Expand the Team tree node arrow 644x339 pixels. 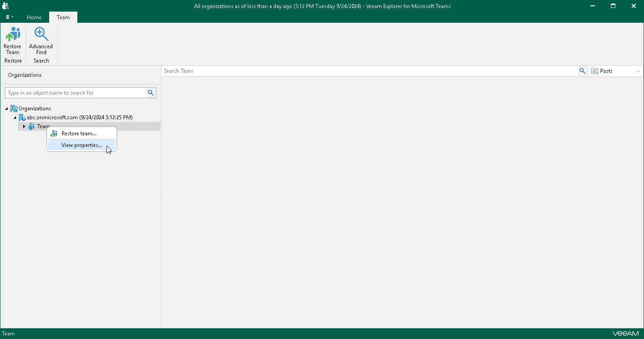[x=24, y=126]
